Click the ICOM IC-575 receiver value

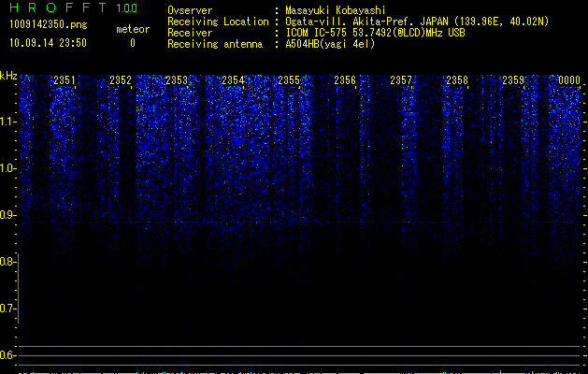click(x=375, y=33)
